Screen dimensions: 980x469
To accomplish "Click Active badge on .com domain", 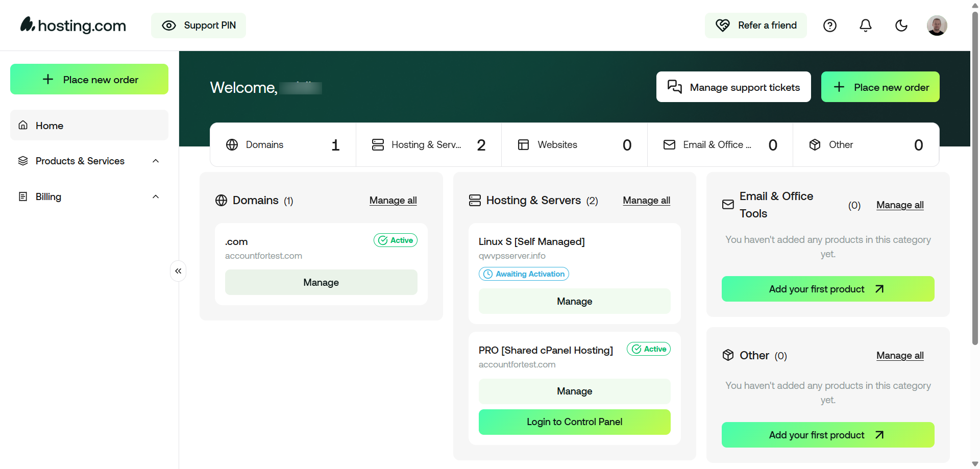I will tap(396, 240).
